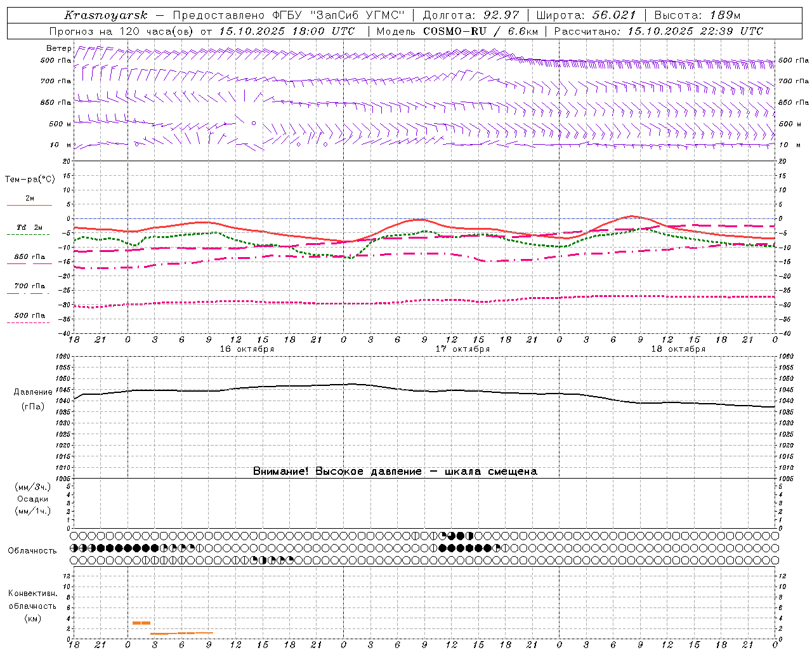This screenshot has width=812, height=650.
Task: Select the forecast start 15.10.2025 18:00 UTC
Action: coord(287,31)
